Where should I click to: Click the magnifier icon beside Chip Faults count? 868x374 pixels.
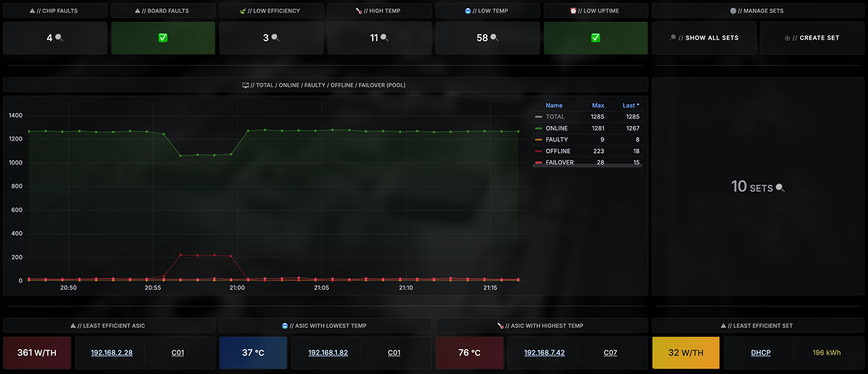pyautogui.click(x=59, y=38)
